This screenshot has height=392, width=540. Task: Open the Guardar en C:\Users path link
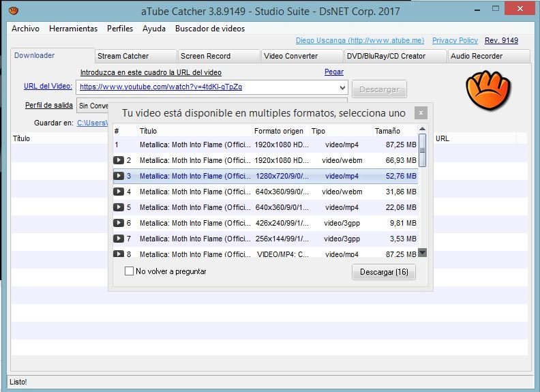click(92, 123)
